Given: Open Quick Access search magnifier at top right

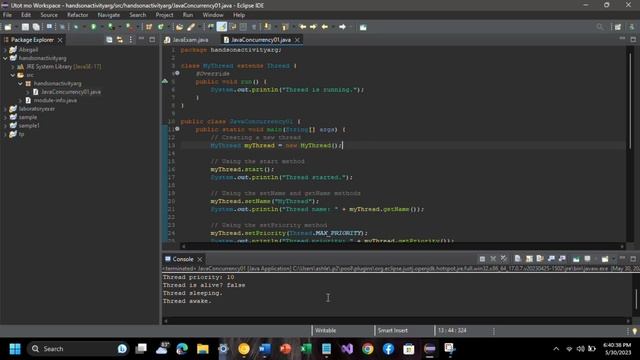Looking at the screenshot, I should tap(600, 27).
